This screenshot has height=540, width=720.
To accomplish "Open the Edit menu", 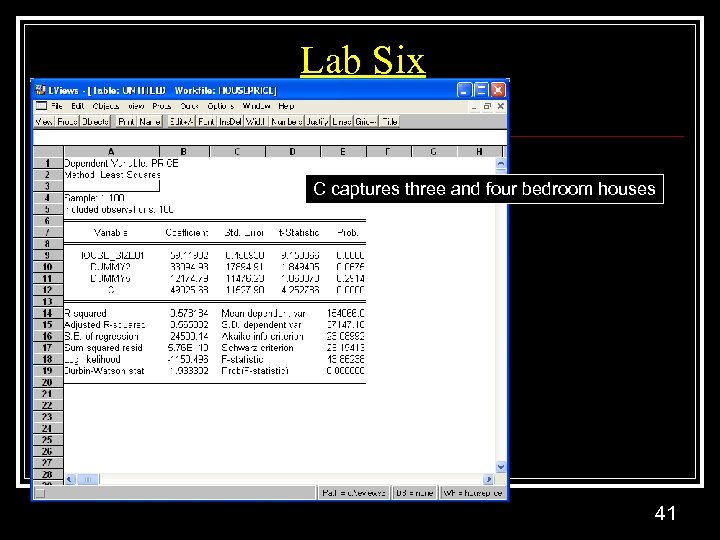I will point(78,106).
